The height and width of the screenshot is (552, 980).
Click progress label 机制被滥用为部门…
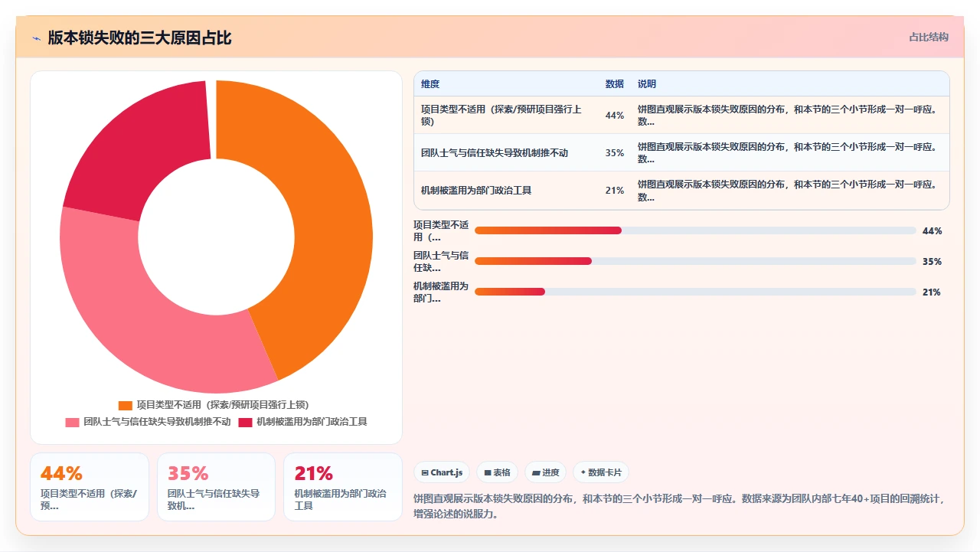441,292
